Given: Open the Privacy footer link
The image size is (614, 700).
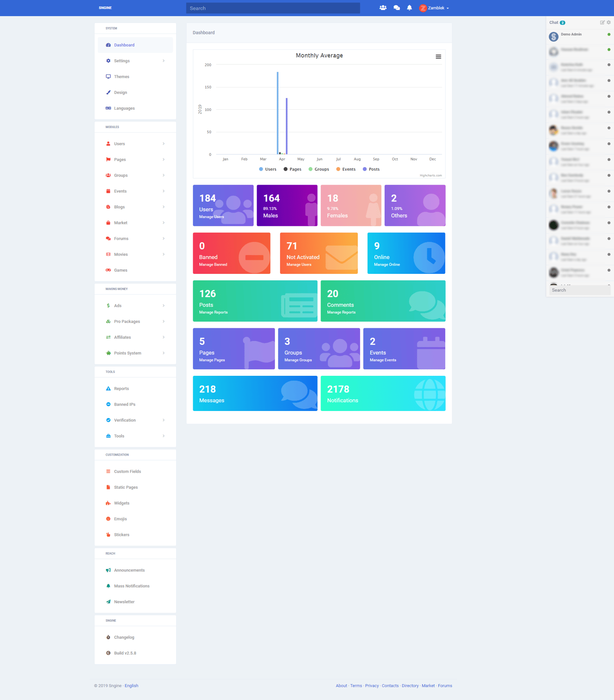Looking at the screenshot, I should pos(372,686).
